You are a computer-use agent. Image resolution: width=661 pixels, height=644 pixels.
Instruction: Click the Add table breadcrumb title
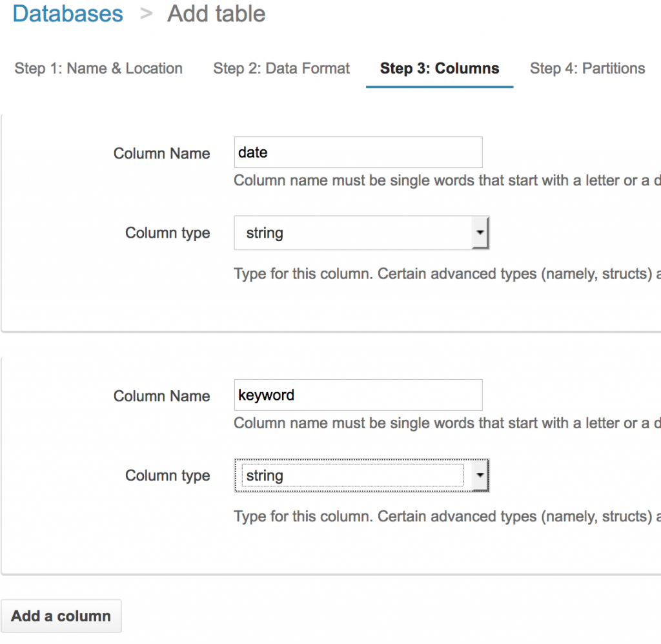click(x=216, y=14)
